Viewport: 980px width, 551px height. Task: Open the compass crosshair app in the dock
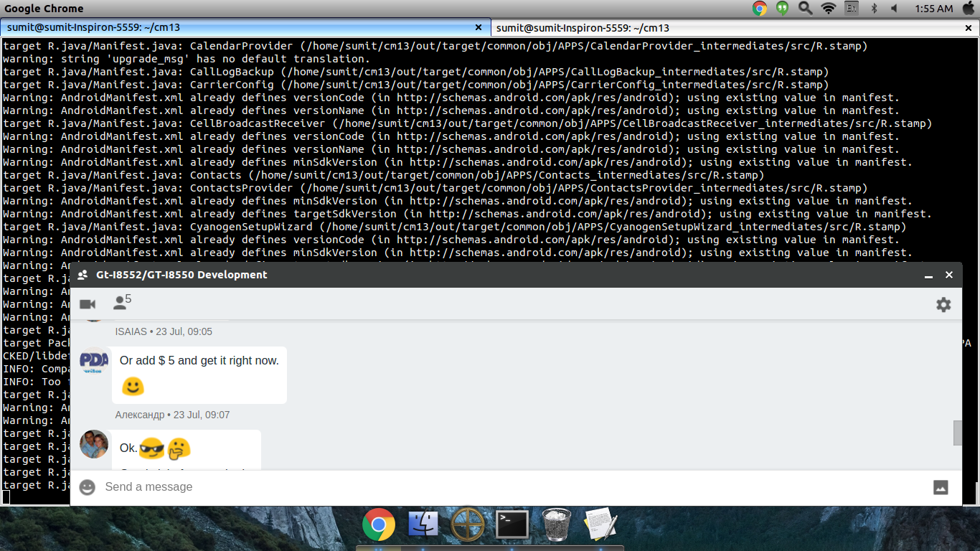[x=468, y=524]
